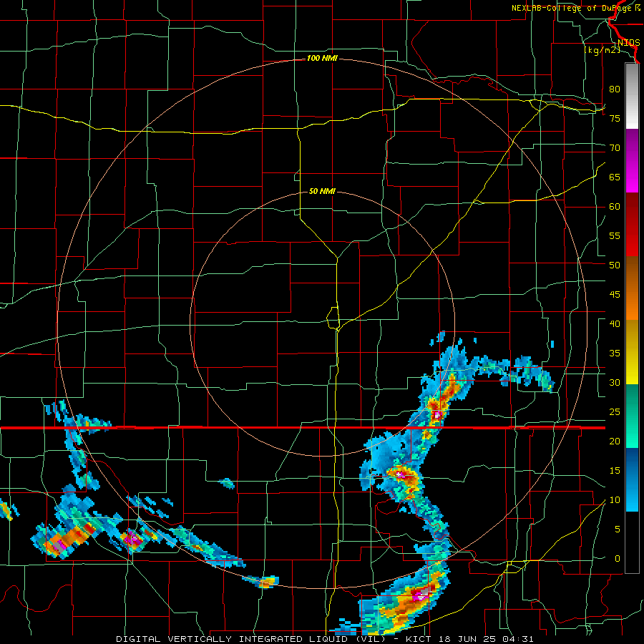Click the "[kg/m2]" units label
Viewport: 644px width, 644px height.
(602, 50)
